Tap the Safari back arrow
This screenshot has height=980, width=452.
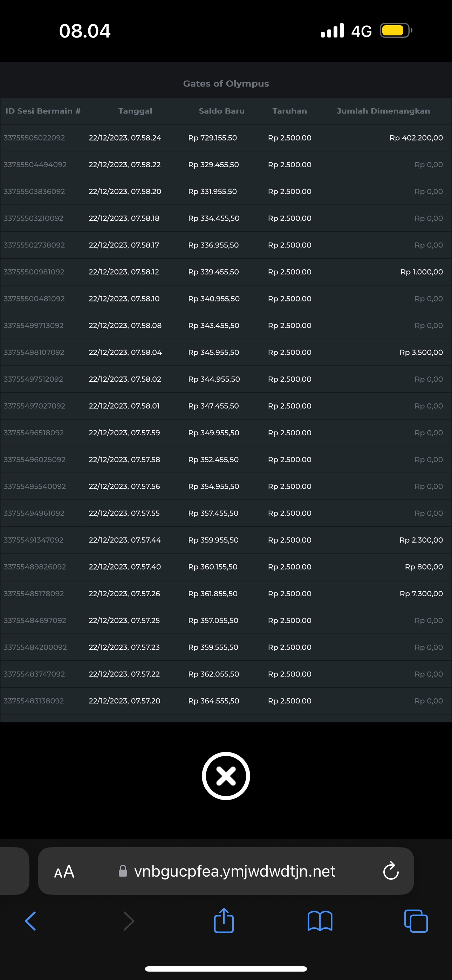click(30, 921)
